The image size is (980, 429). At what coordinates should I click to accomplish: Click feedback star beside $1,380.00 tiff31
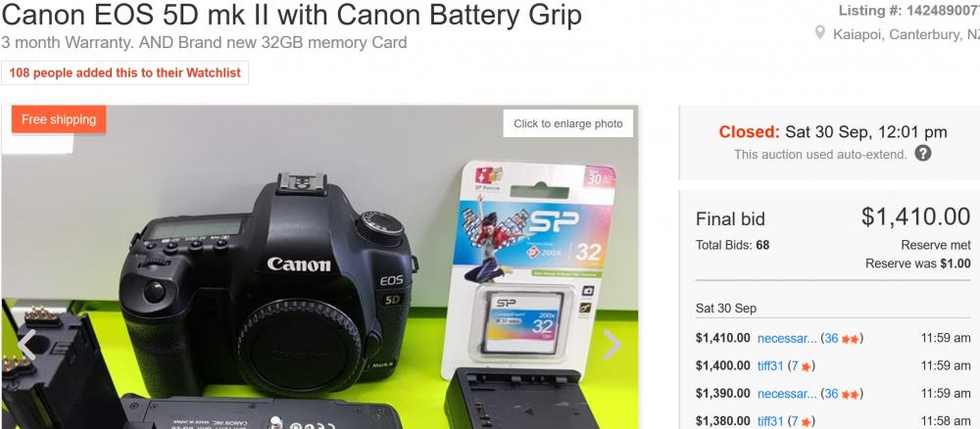pyautogui.click(x=807, y=421)
